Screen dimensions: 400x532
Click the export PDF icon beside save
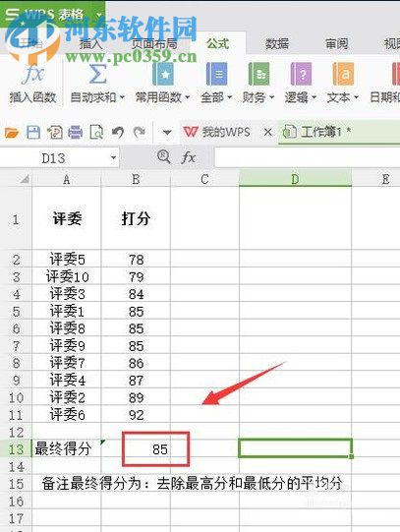(55, 132)
